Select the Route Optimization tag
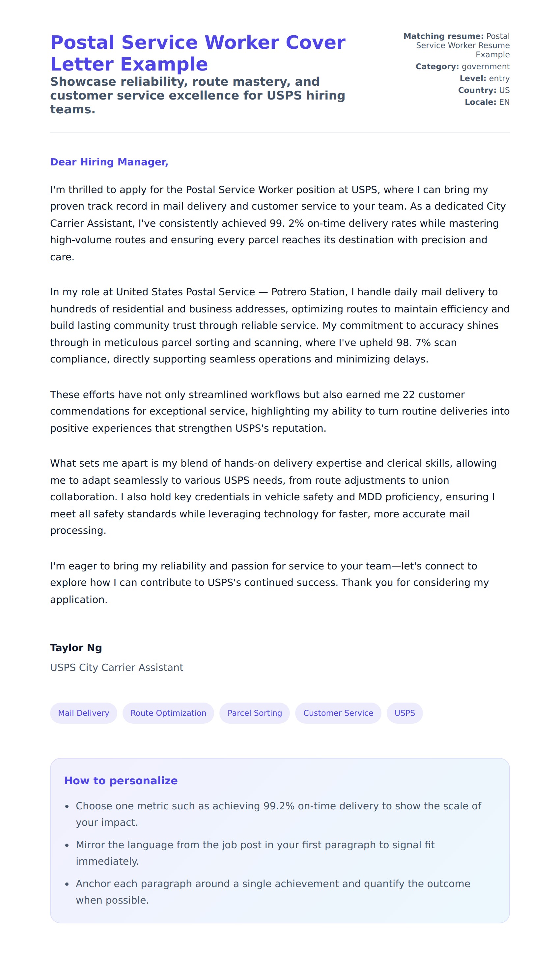This screenshot has height=955, width=560. click(168, 713)
